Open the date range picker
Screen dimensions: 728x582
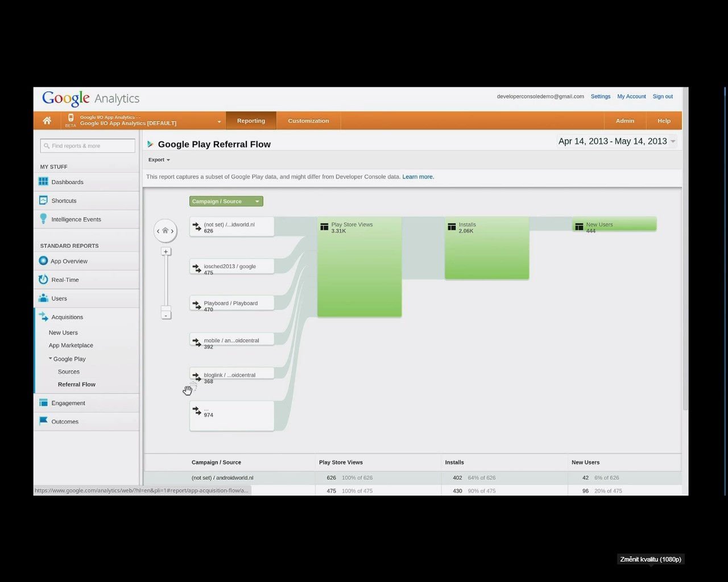click(x=617, y=141)
